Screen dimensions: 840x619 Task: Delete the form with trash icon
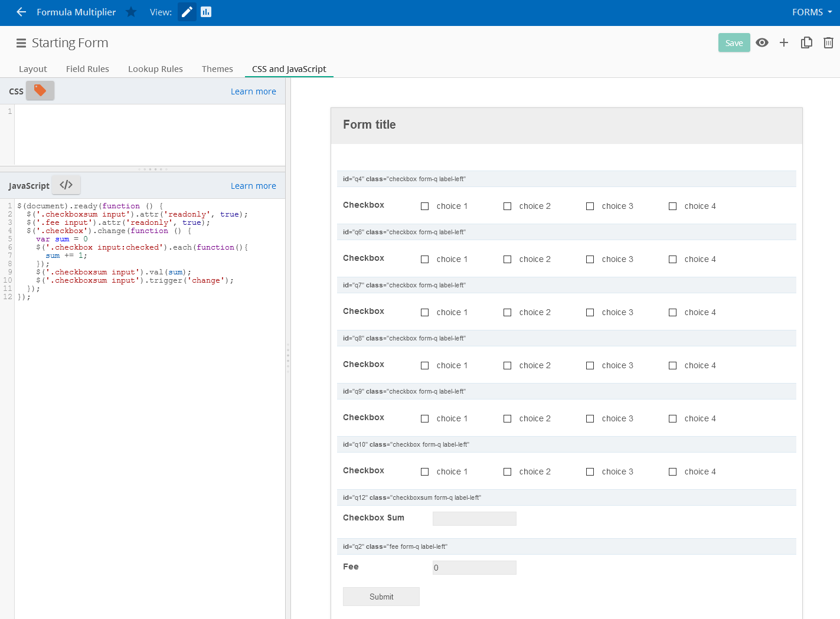(828, 42)
